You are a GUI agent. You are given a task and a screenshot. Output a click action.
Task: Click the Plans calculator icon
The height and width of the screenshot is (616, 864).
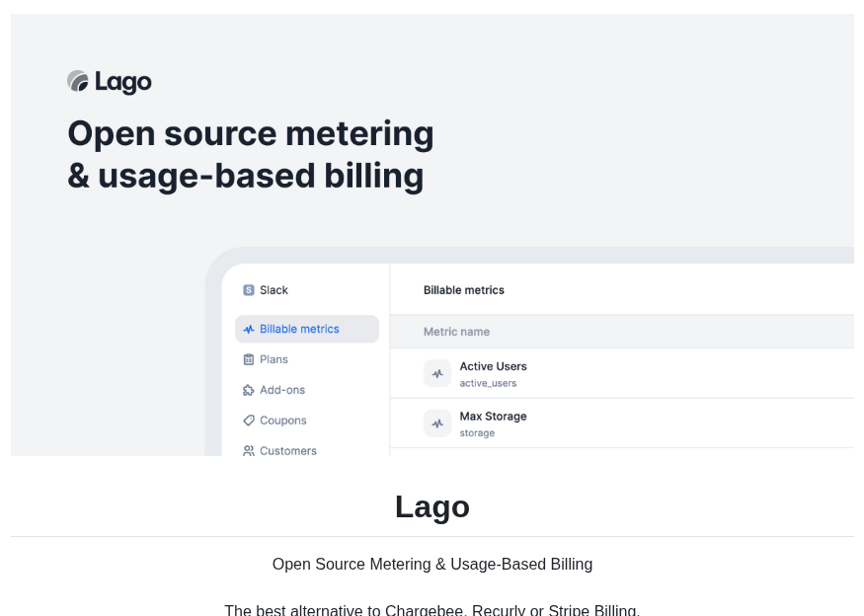click(x=249, y=359)
